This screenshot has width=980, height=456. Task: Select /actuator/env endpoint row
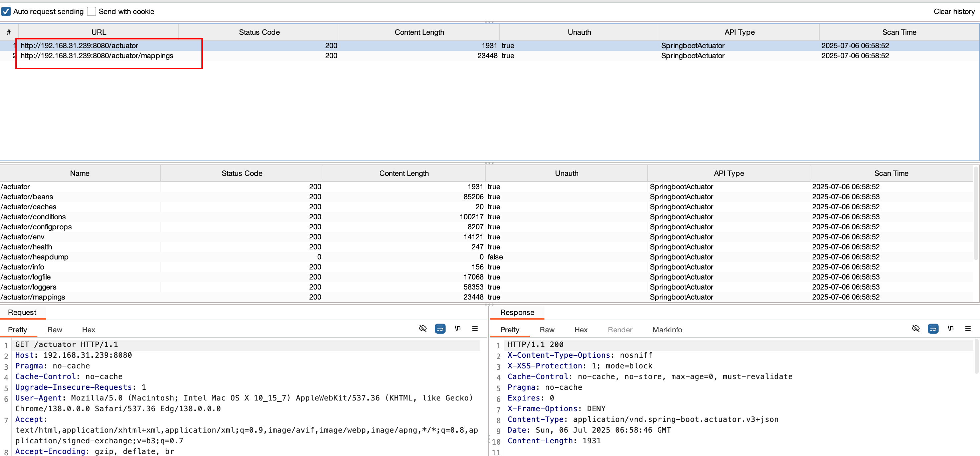pyautogui.click(x=486, y=237)
